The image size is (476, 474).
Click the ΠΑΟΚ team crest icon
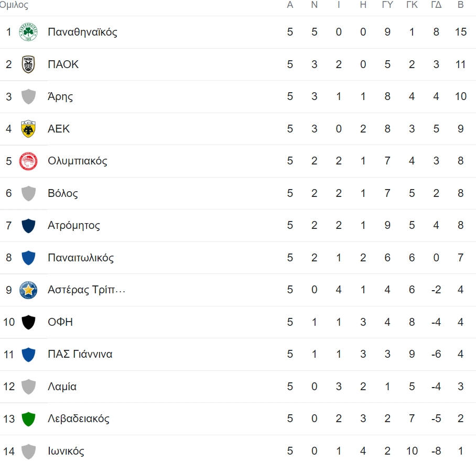pyautogui.click(x=28, y=64)
